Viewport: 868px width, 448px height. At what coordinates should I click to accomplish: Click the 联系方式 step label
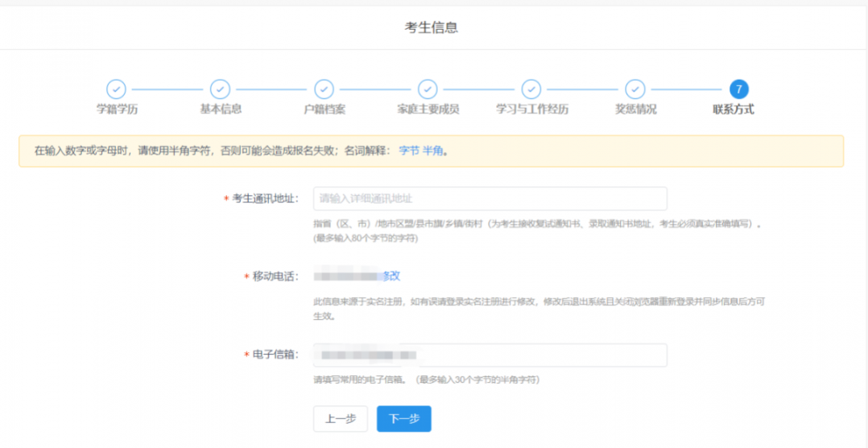[733, 110]
